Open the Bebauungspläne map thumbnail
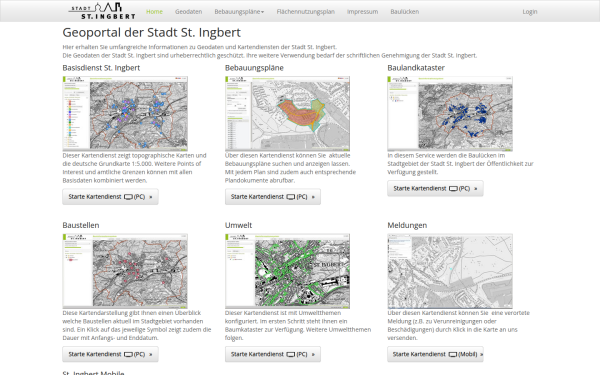The image size is (600, 375). [287, 113]
